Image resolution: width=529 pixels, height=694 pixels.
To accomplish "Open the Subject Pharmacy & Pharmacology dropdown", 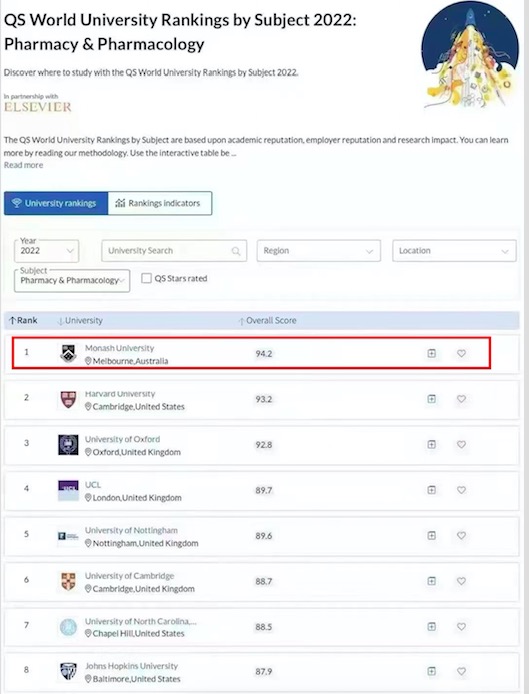I will pos(72,281).
